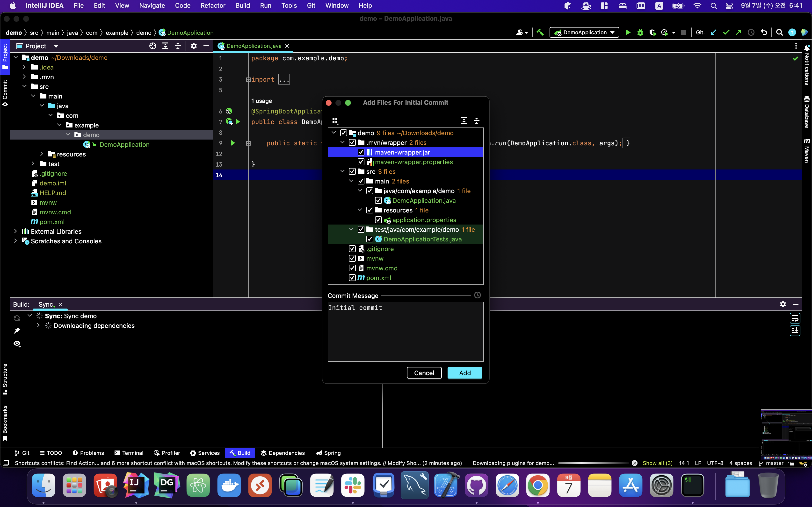Viewport: 812px width, 507px height.
Task: Click the Build project hammer icon
Action: click(x=540, y=33)
